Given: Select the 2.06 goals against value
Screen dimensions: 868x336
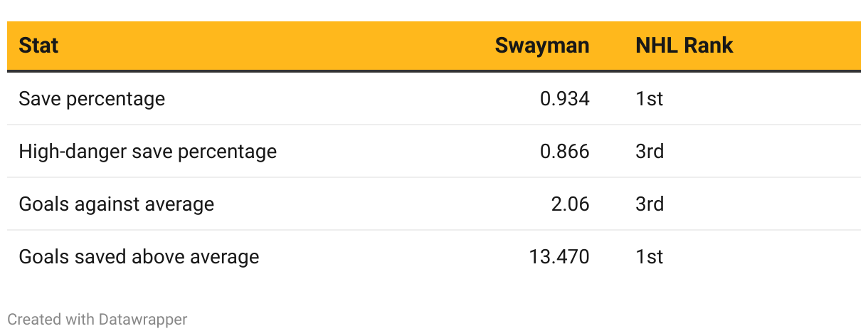Looking at the screenshot, I should pyautogui.click(x=570, y=204).
